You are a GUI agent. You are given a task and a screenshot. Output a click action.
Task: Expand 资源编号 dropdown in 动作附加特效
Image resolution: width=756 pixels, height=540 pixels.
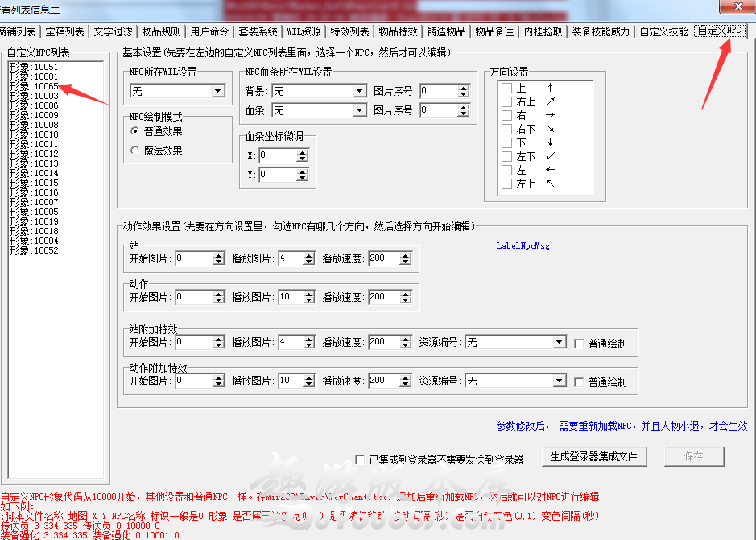point(560,381)
